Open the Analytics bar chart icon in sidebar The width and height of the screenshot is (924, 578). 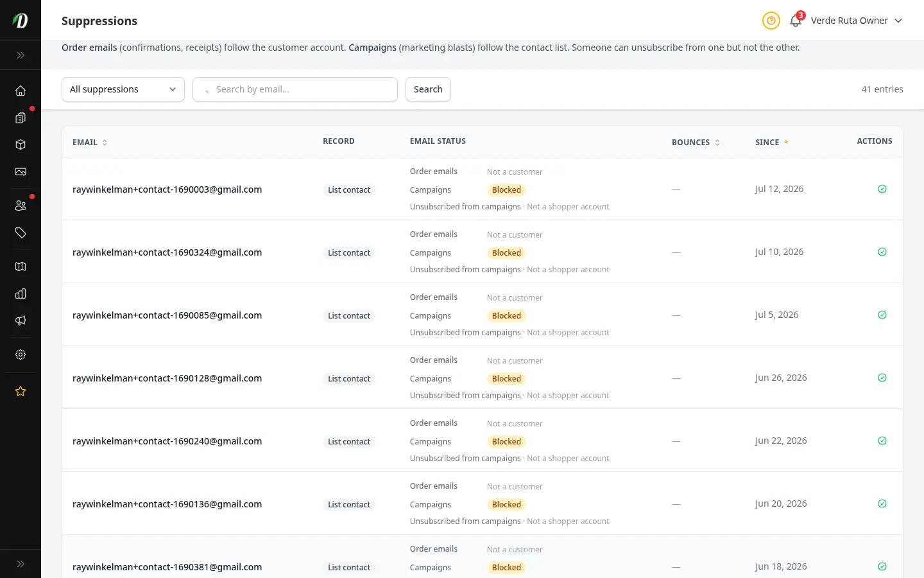(x=21, y=293)
